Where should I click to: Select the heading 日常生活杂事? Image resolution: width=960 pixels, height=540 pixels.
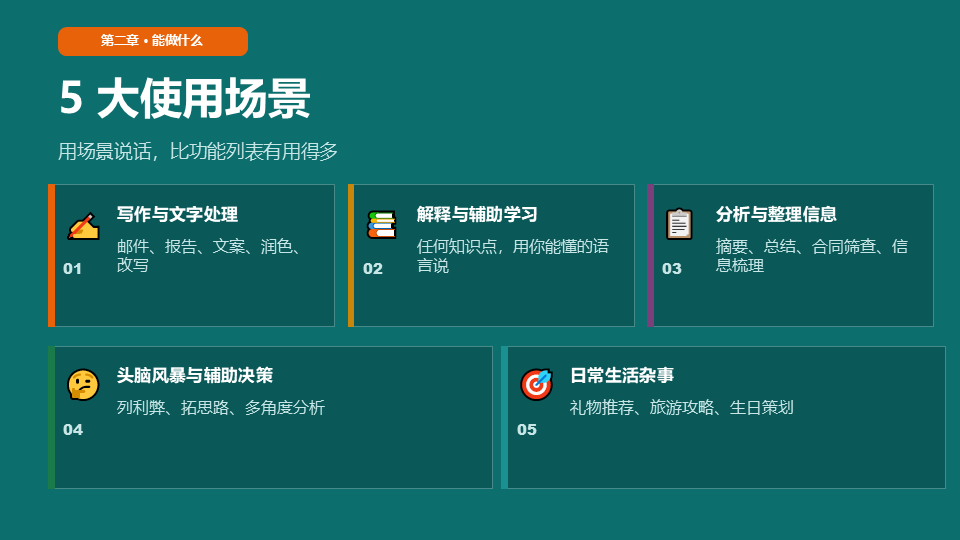(621, 375)
